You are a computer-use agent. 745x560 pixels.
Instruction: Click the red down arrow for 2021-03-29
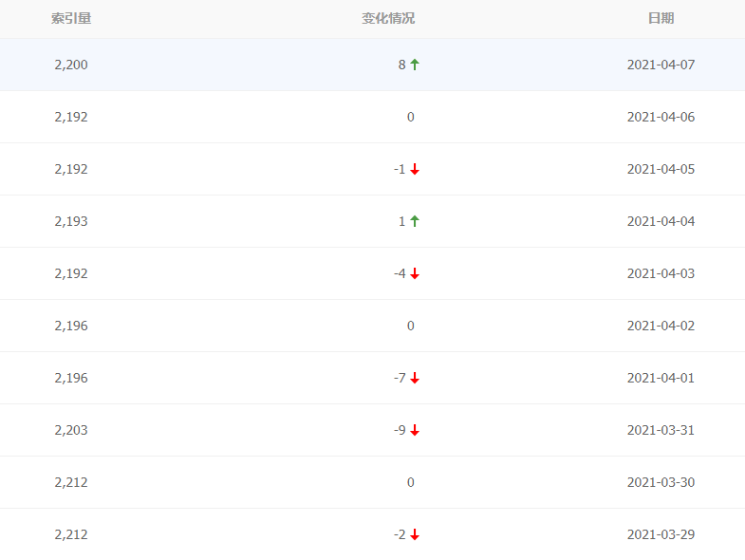pyautogui.click(x=415, y=534)
